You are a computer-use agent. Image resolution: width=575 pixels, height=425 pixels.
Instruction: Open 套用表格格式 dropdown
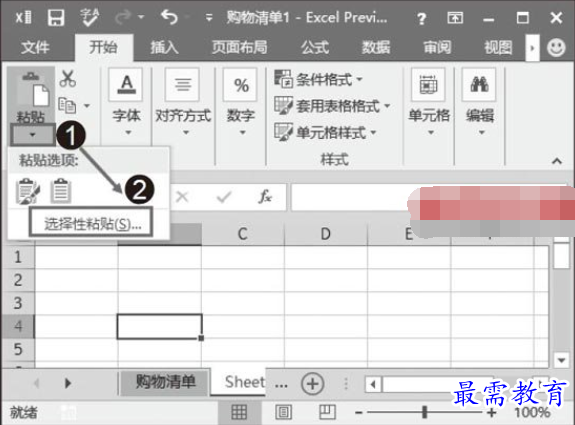[x=332, y=106]
